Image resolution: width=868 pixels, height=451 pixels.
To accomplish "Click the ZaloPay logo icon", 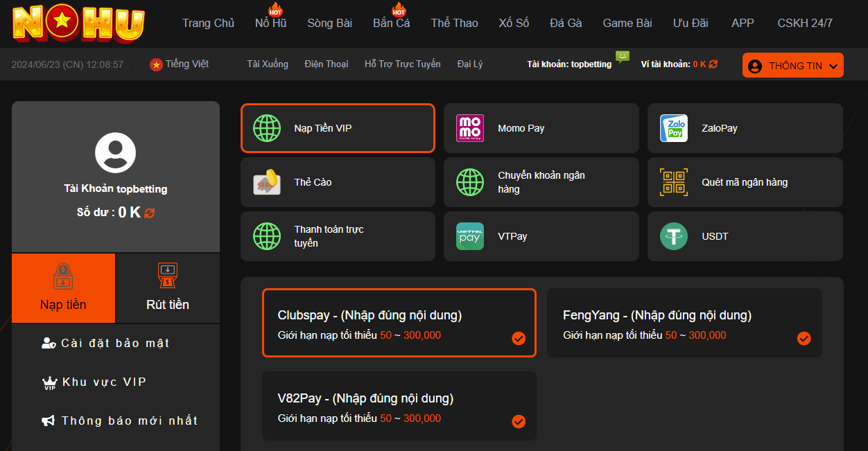I will [674, 128].
